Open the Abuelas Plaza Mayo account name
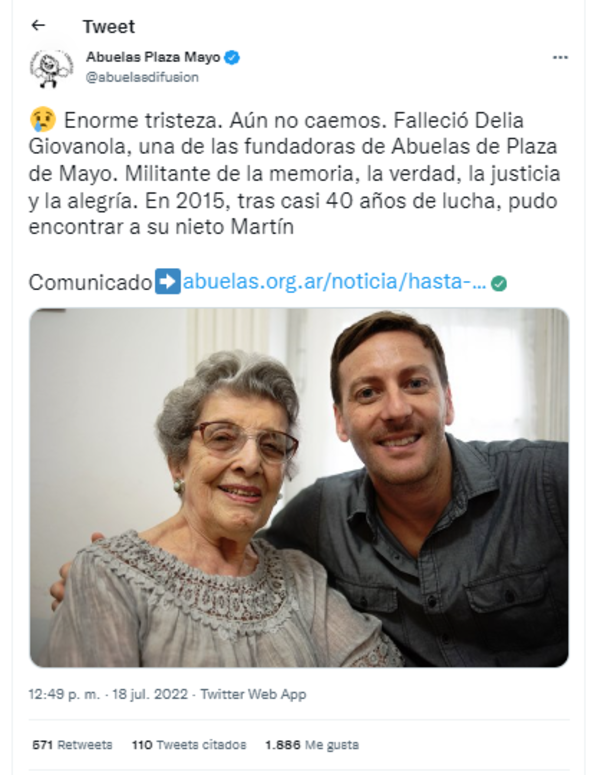The width and height of the screenshot is (600, 775). click(153, 57)
